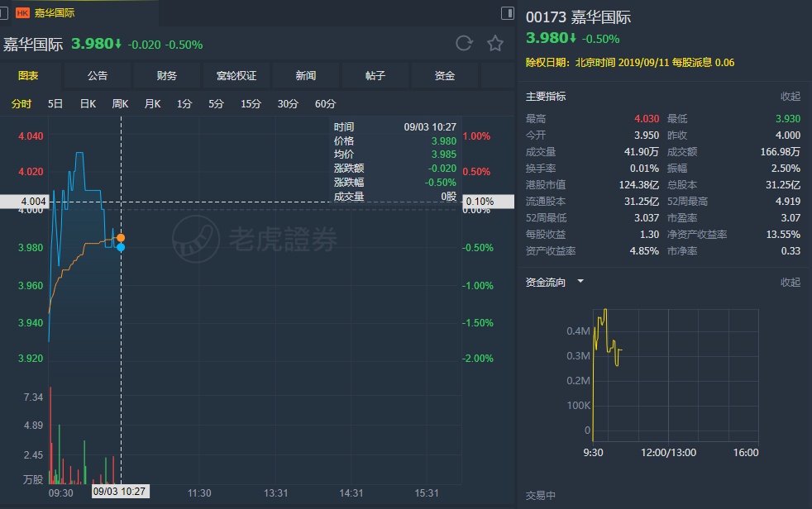Select the 窝轮权证 tab
Image resolution: width=812 pixels, height=509 pixels.
click(x=236, y=76)
